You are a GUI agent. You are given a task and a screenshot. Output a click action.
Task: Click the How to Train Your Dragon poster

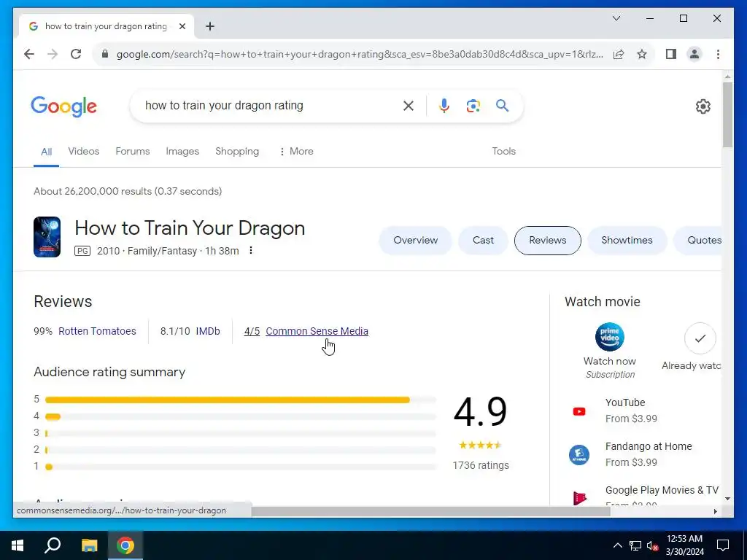[x=47, y=237]
